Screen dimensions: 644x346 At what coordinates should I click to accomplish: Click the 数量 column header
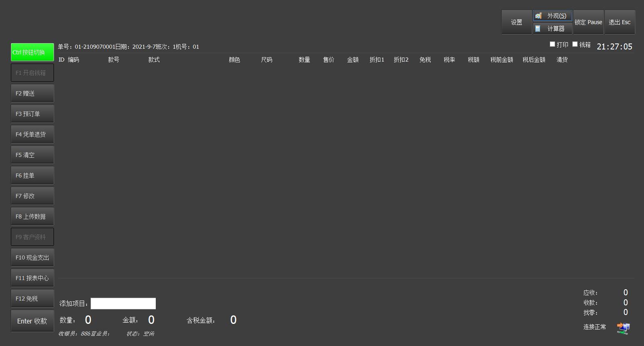tap(304, 60)
